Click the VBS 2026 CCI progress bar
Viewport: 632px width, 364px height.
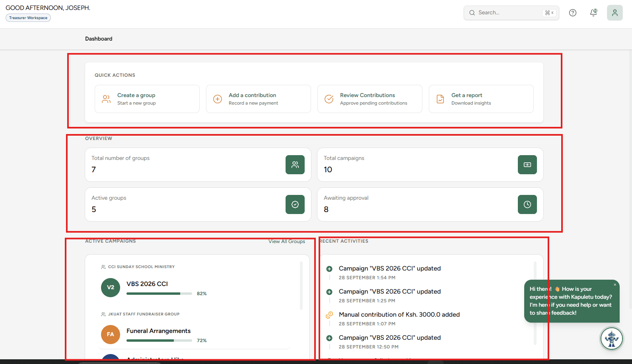pyautogui.click(x=159, y=294)
